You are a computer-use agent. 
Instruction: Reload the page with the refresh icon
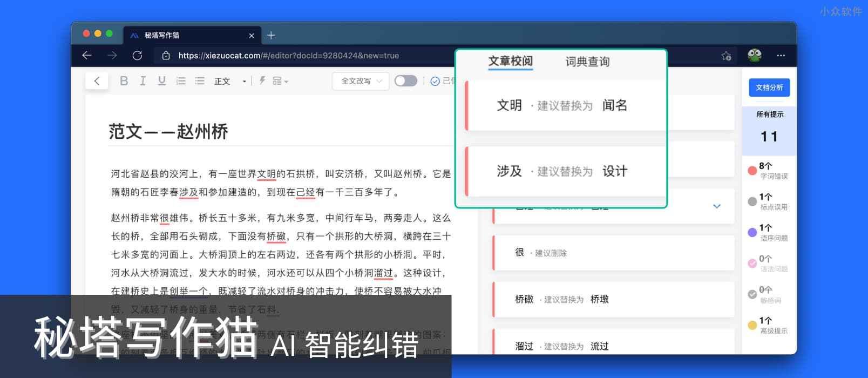[137, 55]
